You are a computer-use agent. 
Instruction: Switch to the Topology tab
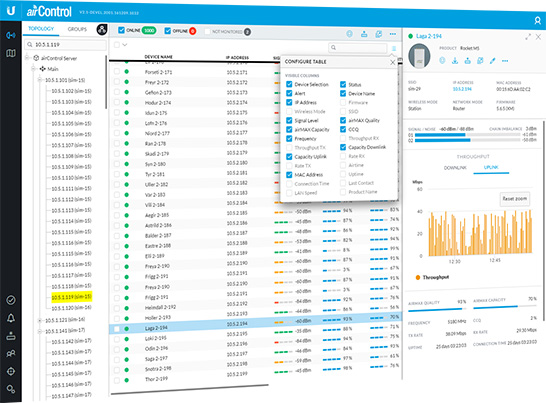(41, 29)
